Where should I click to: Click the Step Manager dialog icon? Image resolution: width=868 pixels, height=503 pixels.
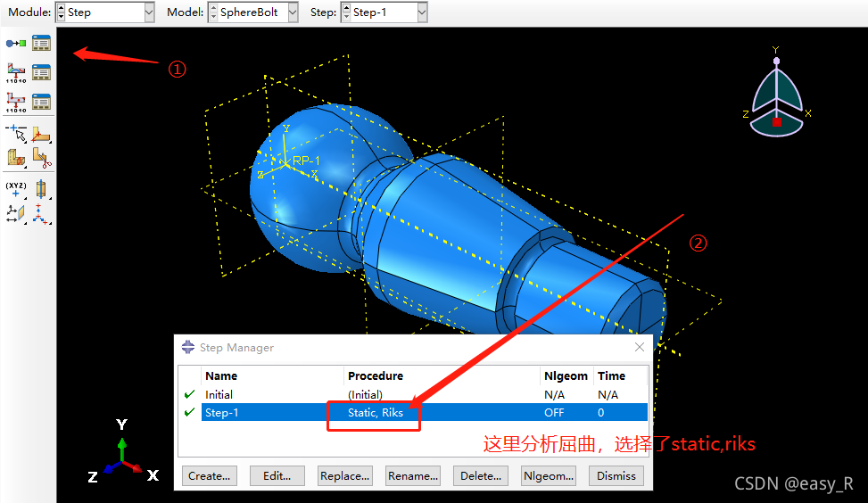coord(188,347)
